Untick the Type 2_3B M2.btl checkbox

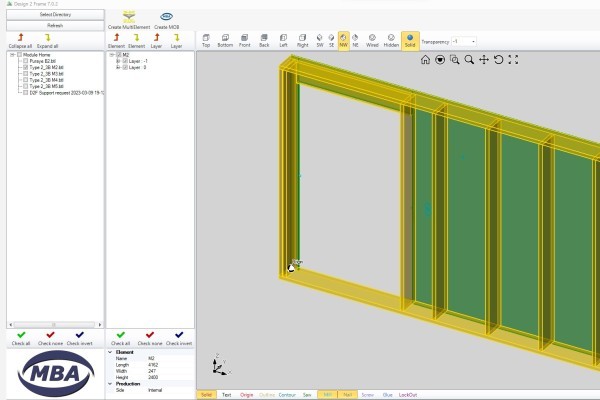click(25, 67)
